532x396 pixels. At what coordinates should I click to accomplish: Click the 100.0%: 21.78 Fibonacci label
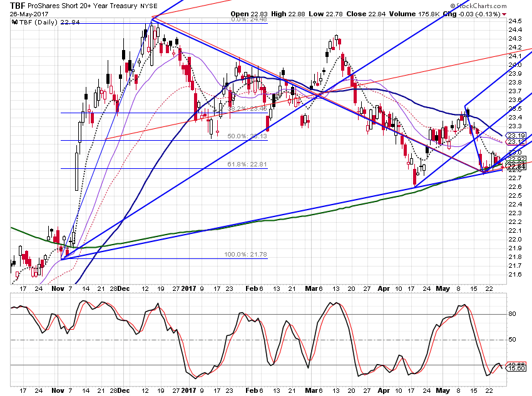245,254
